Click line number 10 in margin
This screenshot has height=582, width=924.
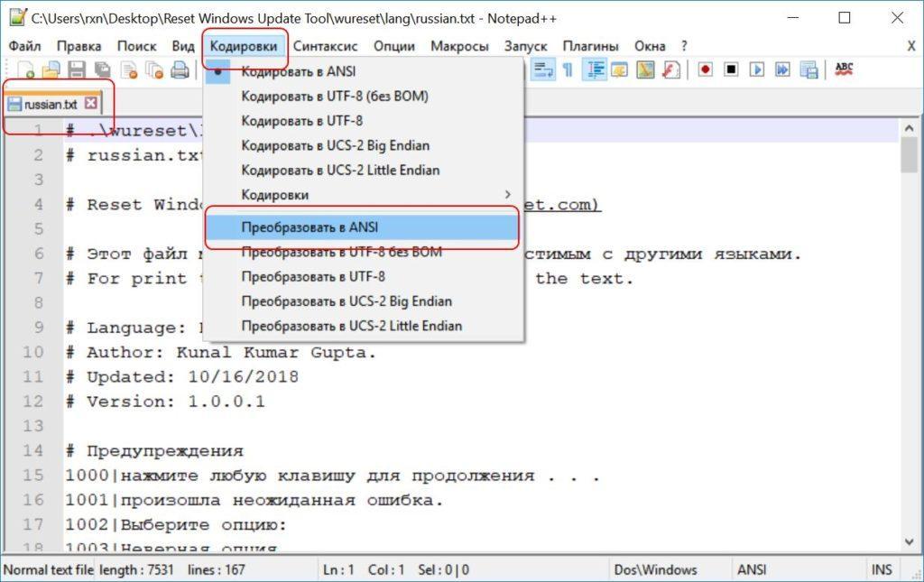click(x=33, y=352)
